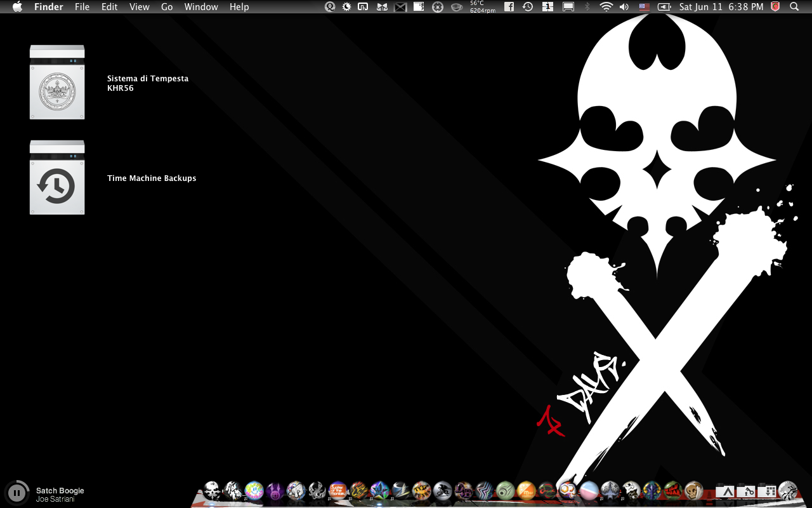
Task: Open the Bluetooth status menu
Action: click(587, 7)
